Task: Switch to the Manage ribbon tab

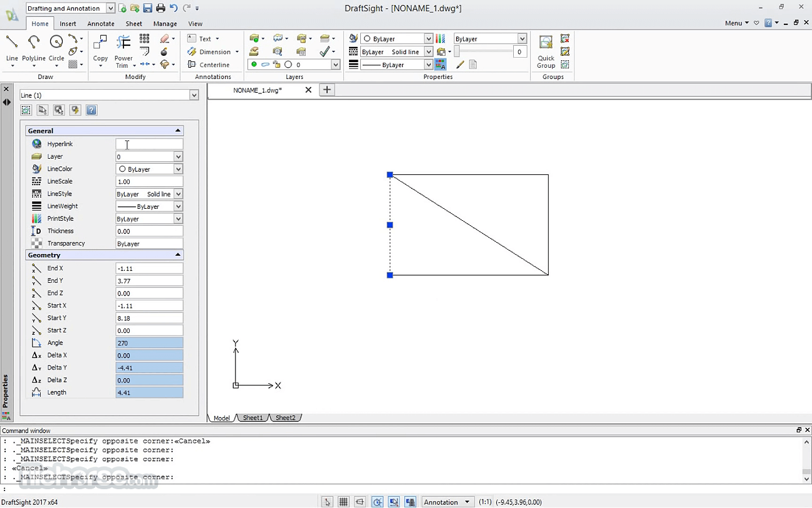Action: 165,24
